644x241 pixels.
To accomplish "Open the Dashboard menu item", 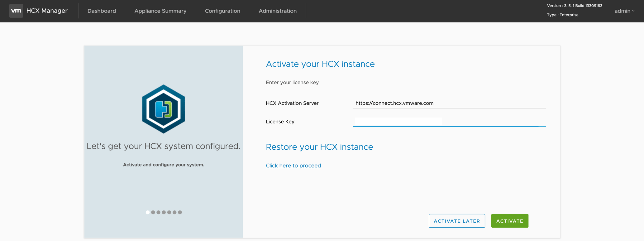I will (x=102, y=11).
